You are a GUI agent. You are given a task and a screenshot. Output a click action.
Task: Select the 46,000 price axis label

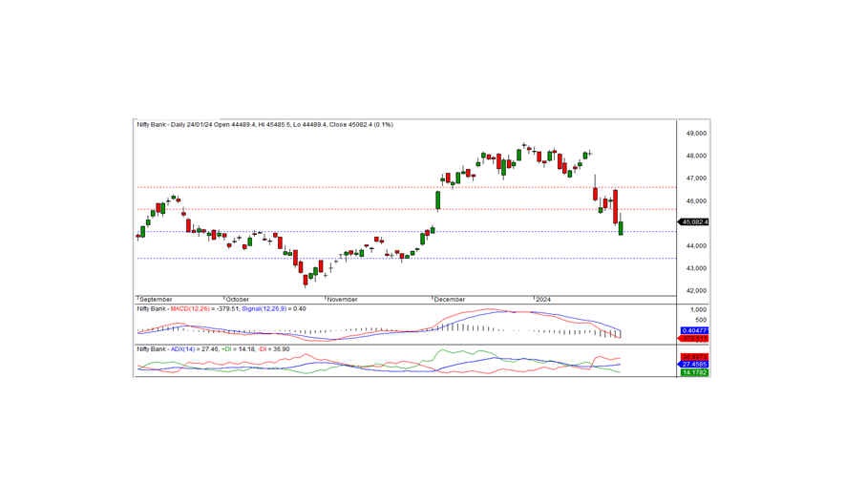(x=697, y=201)
